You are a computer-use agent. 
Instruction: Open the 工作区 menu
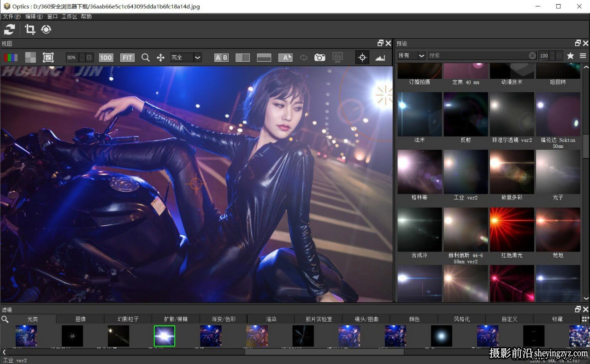point(69,17)
